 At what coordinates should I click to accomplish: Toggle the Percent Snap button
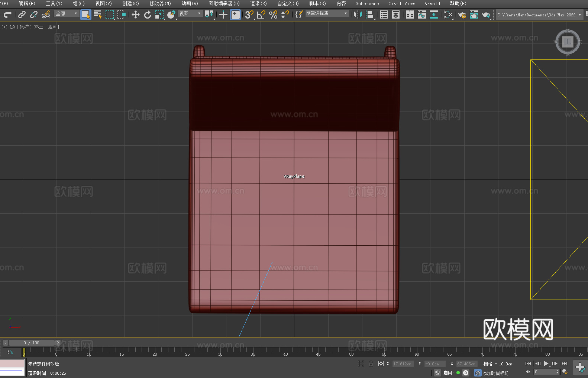(273, 14)
